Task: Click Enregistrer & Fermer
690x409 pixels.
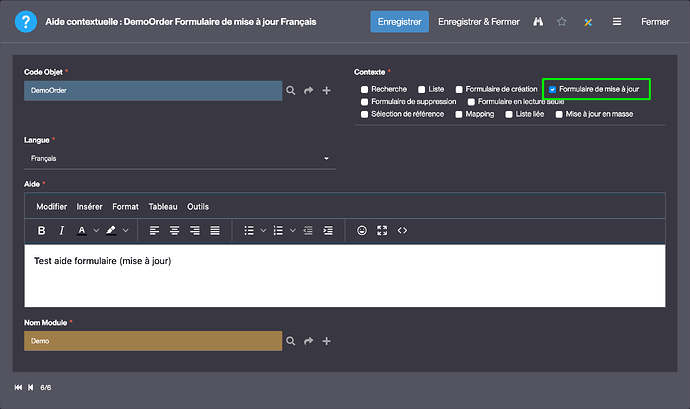Action: (479, 21)
